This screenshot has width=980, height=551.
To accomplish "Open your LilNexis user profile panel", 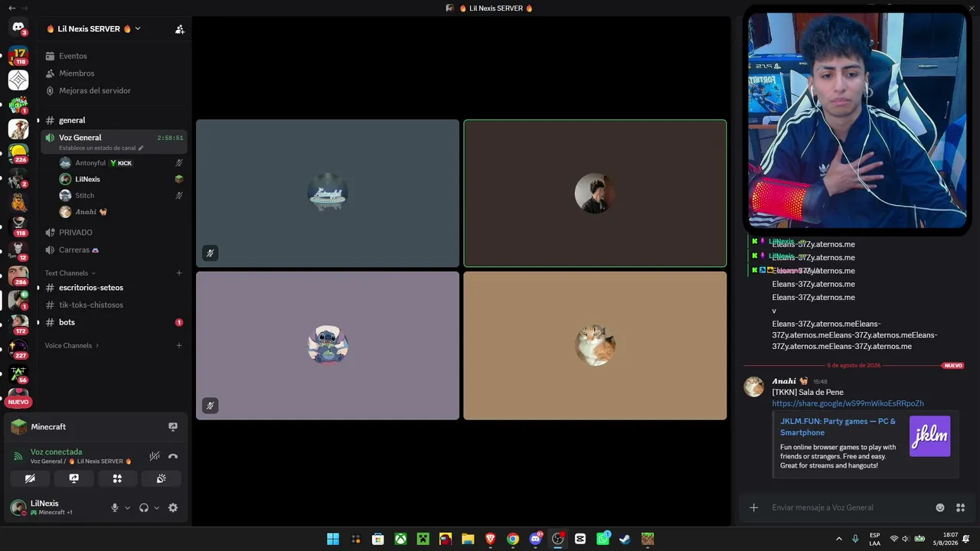I will [x=54, y=507].
